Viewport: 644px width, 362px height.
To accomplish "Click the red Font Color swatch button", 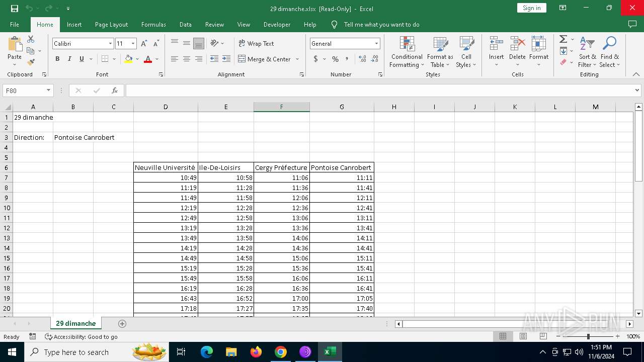I will tap(148, 59).
